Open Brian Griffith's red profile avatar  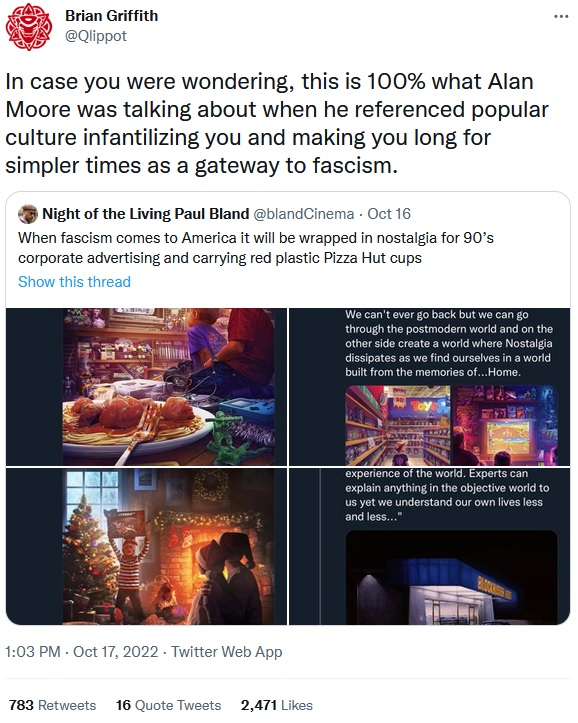pyautogui.click(x=29, y=26)
